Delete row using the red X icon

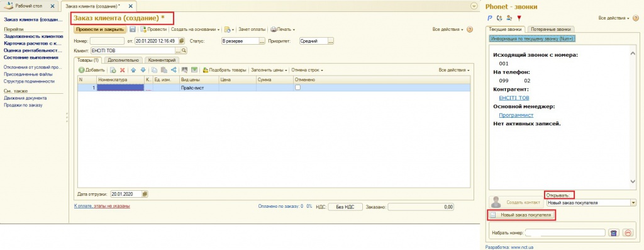point(122,71)
